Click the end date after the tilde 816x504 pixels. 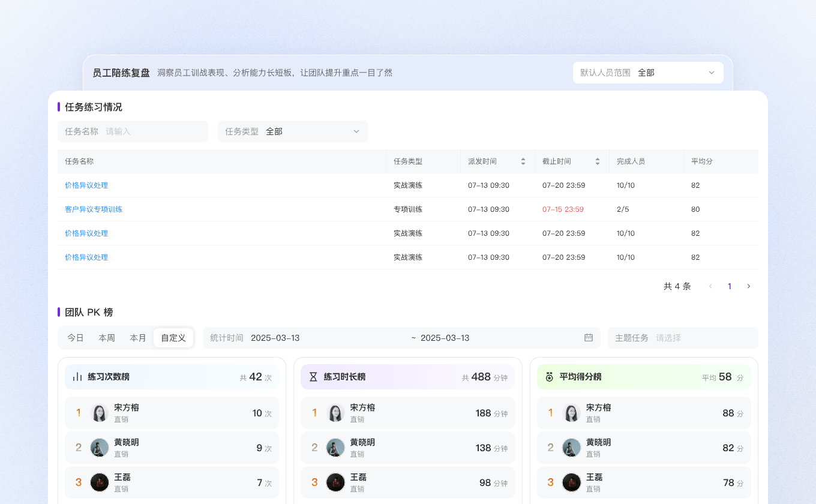tap(445, 338)
